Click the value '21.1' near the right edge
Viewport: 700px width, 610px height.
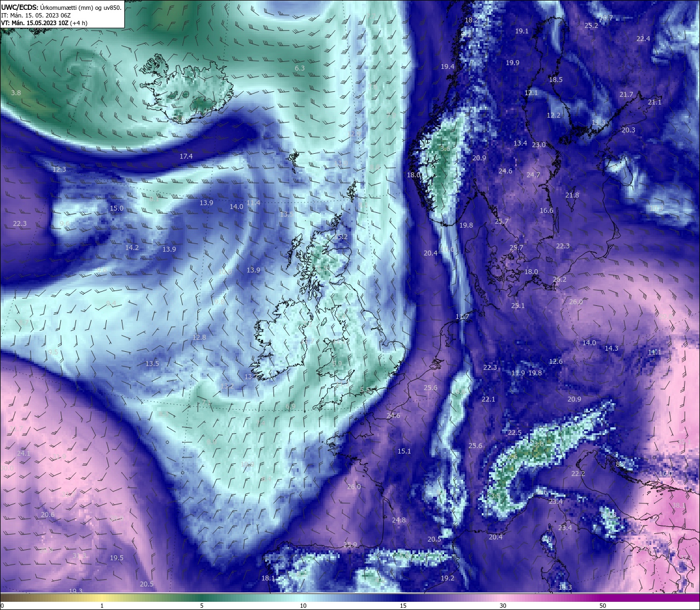[655, 102]
